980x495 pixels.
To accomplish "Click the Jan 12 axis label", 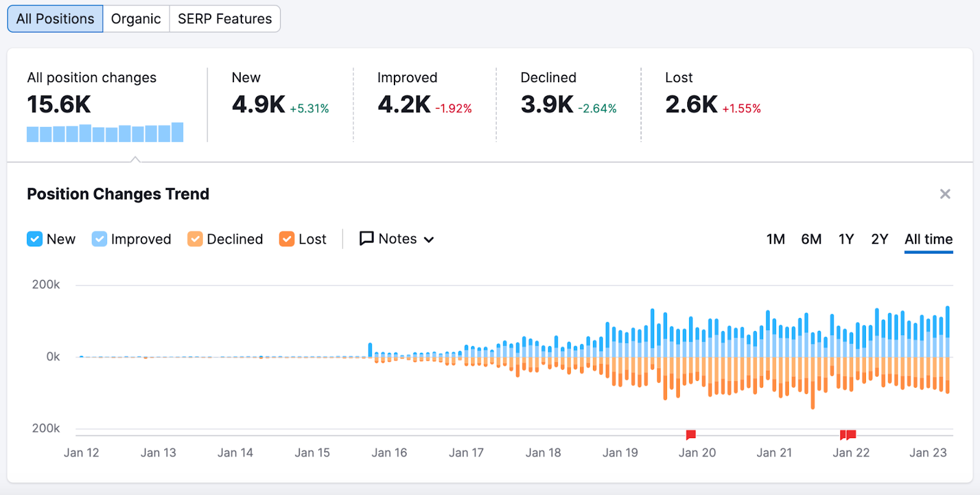I will [x=81, y=453].
